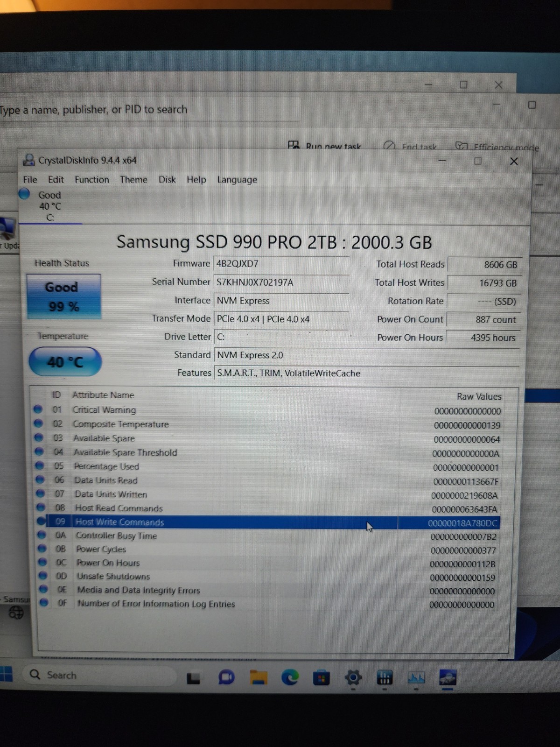Open the Help menu
560x747 pixels.
(196, 180)
